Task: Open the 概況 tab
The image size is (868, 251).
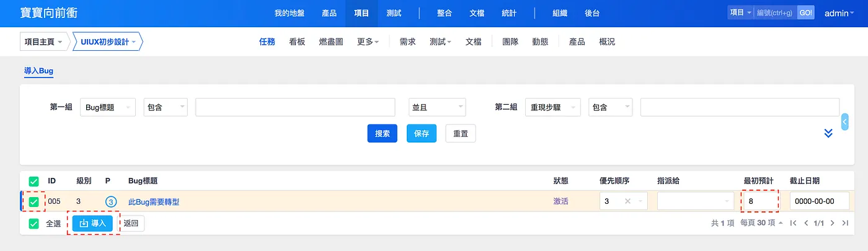Action: 607,42
